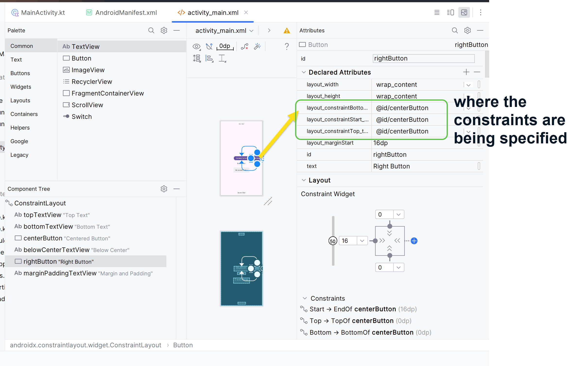Select Top to TopOf centerButton constraint
This screenshot has height=366, width=588.
(356, 321)
